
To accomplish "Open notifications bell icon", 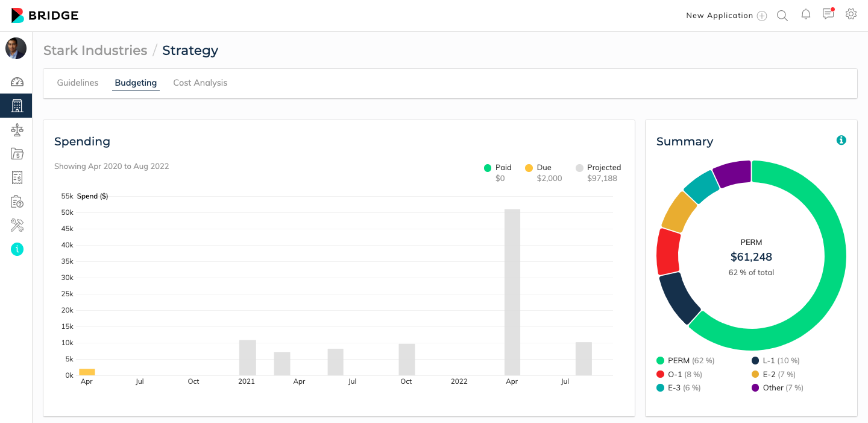I will click(805, 15).
